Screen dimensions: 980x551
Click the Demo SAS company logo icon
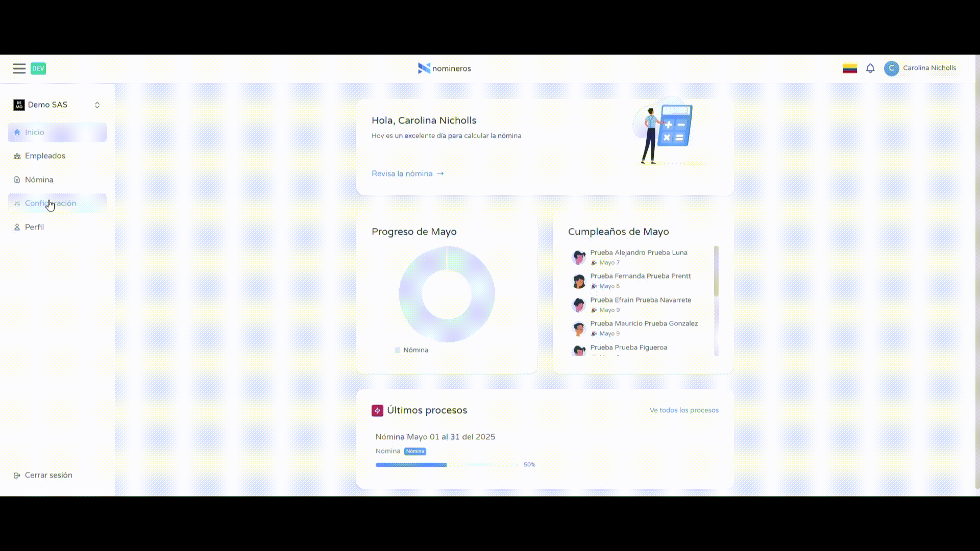[19, 105]
